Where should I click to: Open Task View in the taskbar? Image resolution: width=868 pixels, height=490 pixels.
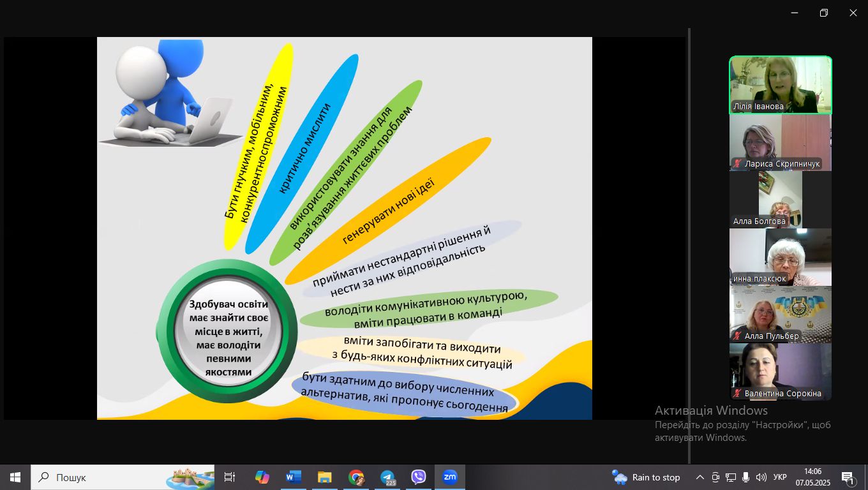click(230, 477)
